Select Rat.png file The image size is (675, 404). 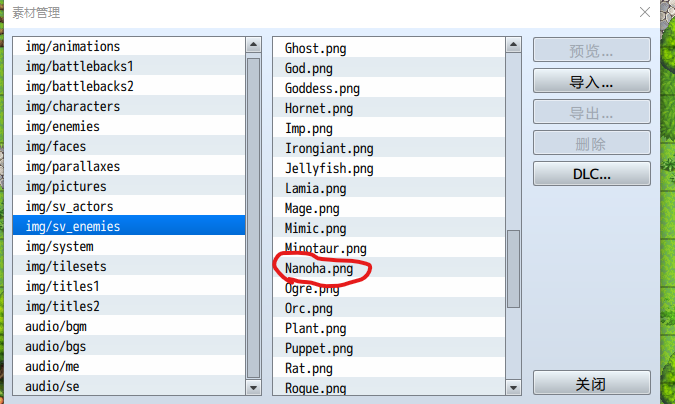pyautogui.click(x=389, y=368)
